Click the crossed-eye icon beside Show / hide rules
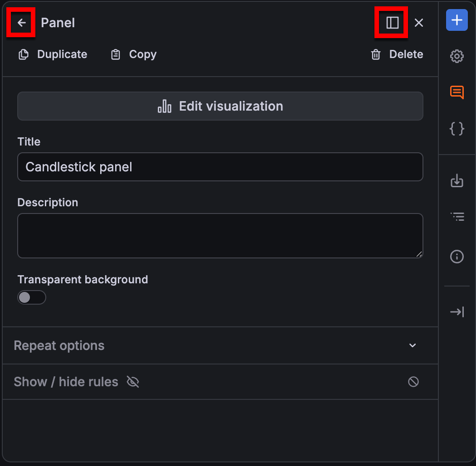Viewport: 476px width, 466px height. pos(133,382)
